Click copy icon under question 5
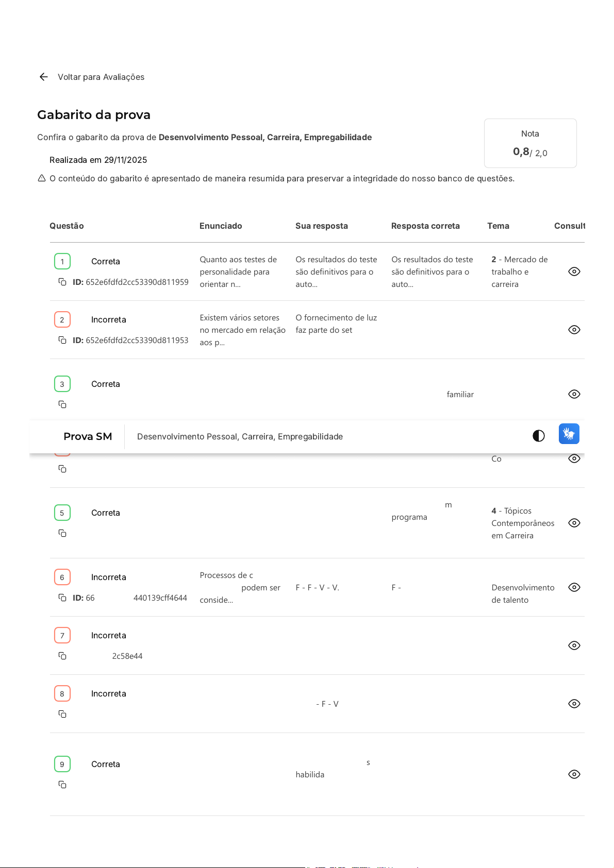The image size is (614, 868). click(62, 533)
